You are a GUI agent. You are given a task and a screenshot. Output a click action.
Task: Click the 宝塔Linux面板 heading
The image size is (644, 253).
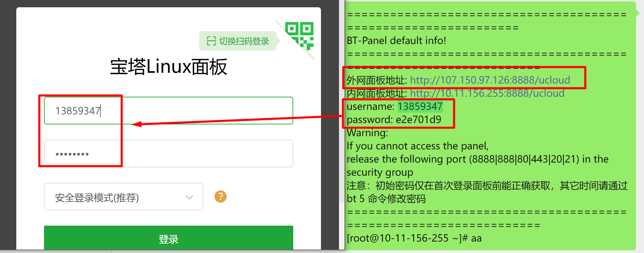[169, 67]
